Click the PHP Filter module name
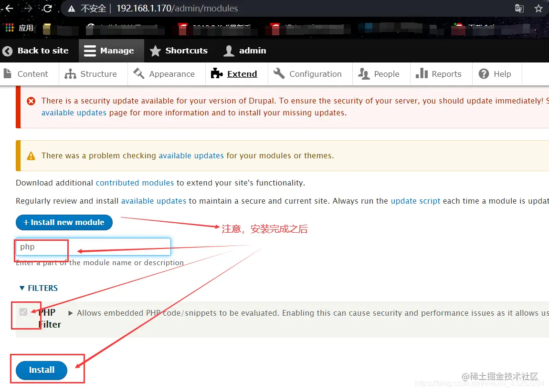The image size is (549, 392). pyautogui.click(x=49, y=318)
